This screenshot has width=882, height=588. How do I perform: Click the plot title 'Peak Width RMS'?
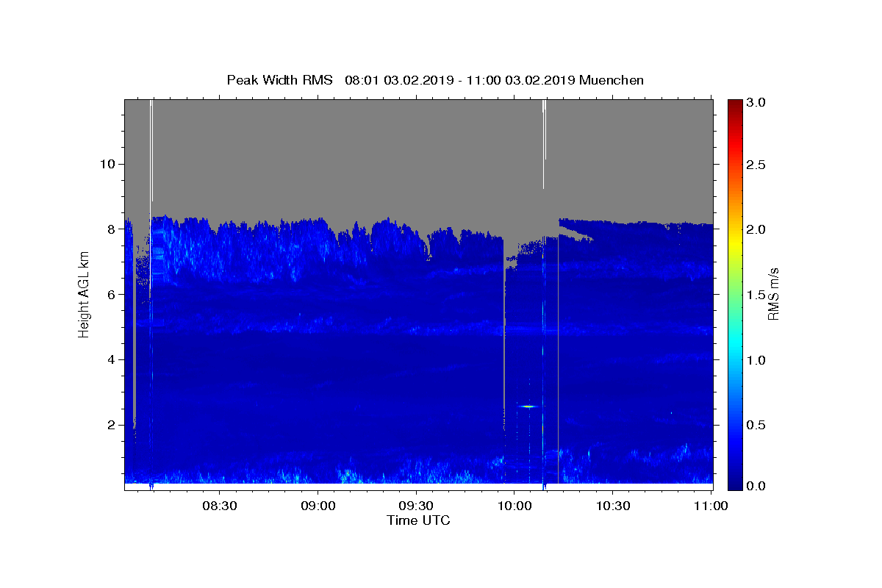tap(279, 80)
